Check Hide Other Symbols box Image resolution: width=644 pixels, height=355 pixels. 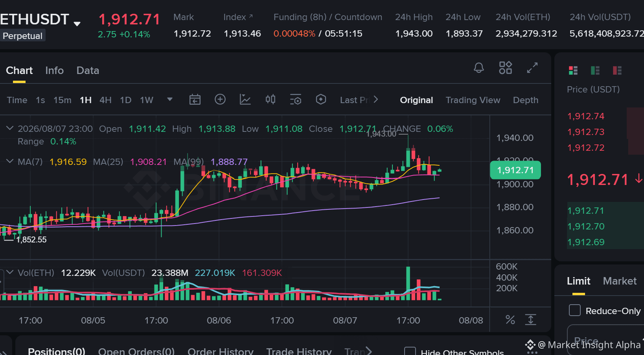(x=410, y=351)
